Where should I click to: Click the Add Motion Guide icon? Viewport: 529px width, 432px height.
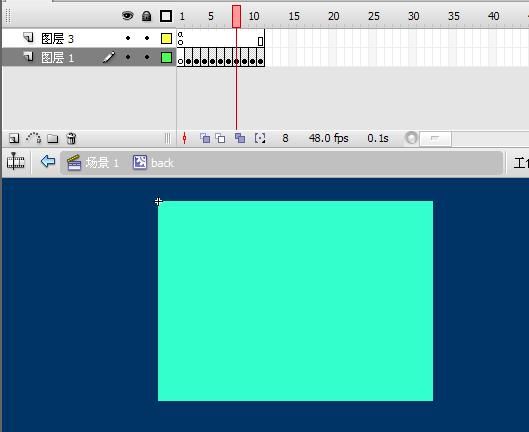click(x=34, y=138)
